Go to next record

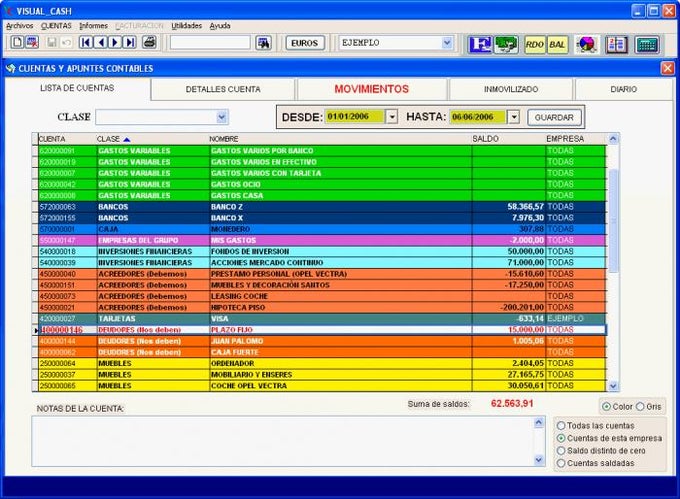[115, 42]
